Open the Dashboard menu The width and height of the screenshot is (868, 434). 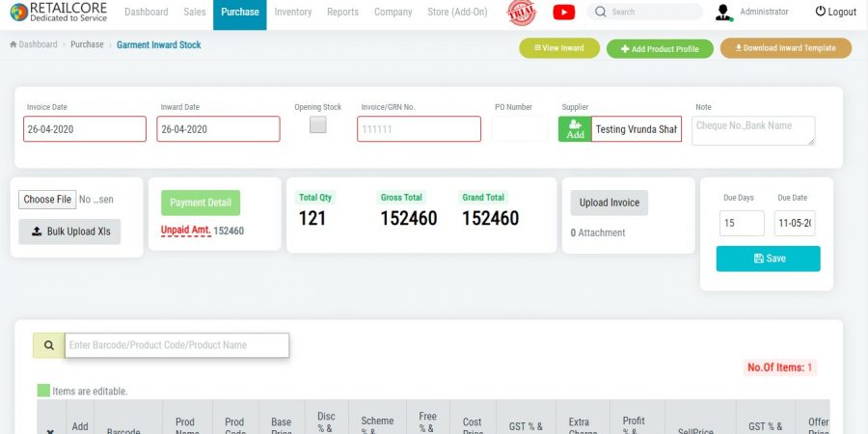click(147, 12)
